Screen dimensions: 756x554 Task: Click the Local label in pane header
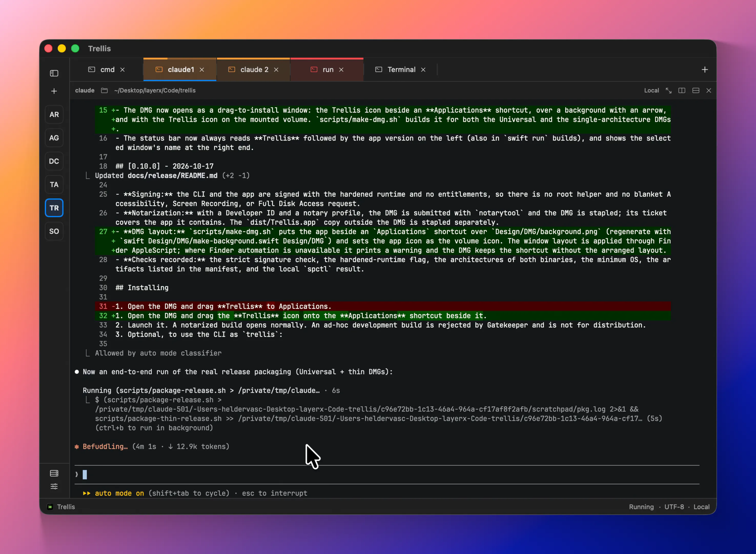651,91
